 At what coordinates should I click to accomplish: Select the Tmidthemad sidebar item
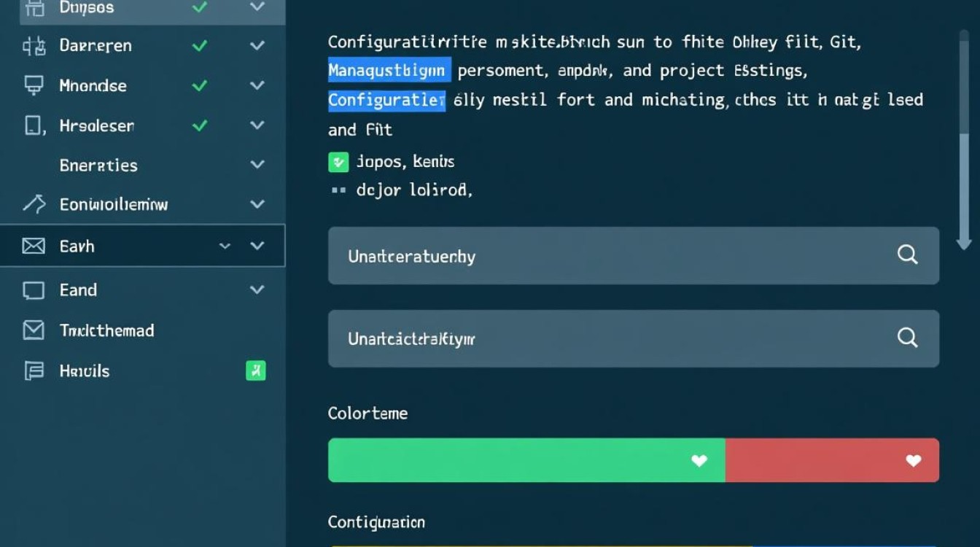point(106,330)
